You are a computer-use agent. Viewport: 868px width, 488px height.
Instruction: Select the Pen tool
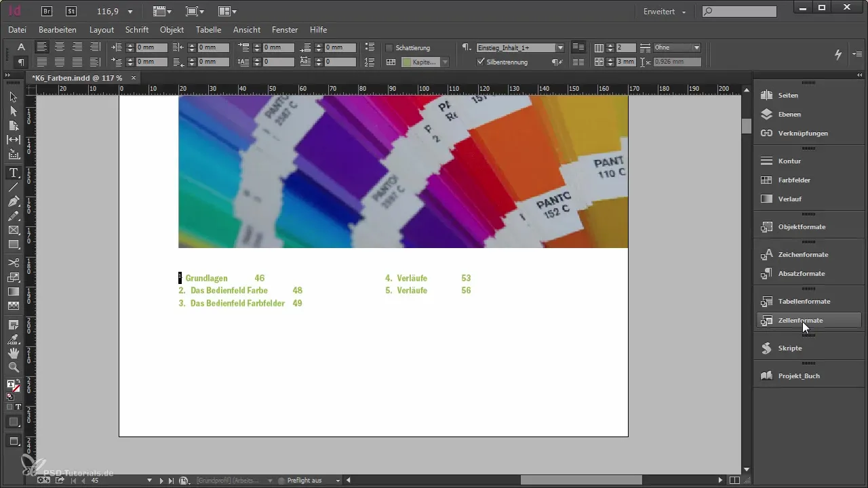(13, 202)
